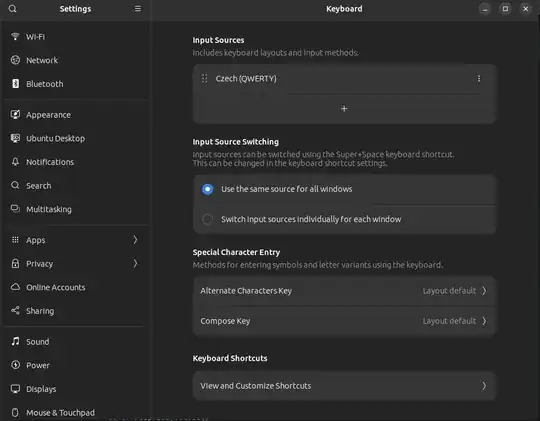Click the Wi-Fi icon in sidebar
The height and width of the screenshot is (421, 540).
point(15,37)
